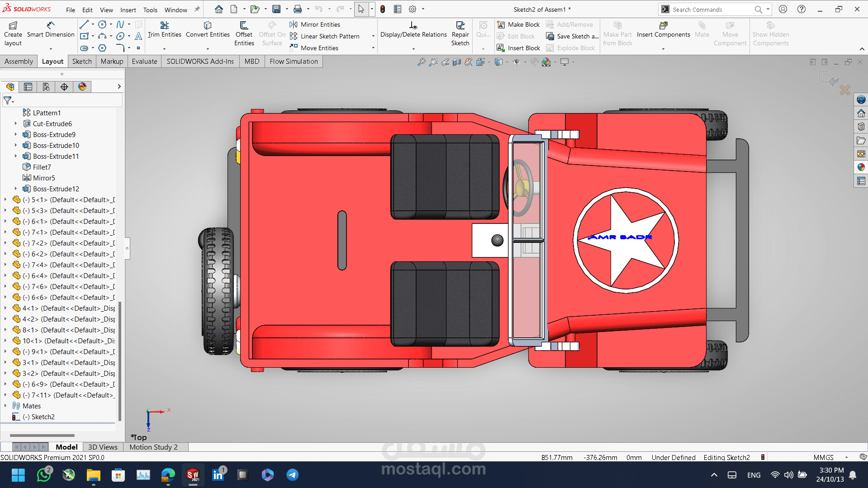Open the Linear Sketch Pattern dropdown arrow
The image size is (868, 488).
point(373,36)
